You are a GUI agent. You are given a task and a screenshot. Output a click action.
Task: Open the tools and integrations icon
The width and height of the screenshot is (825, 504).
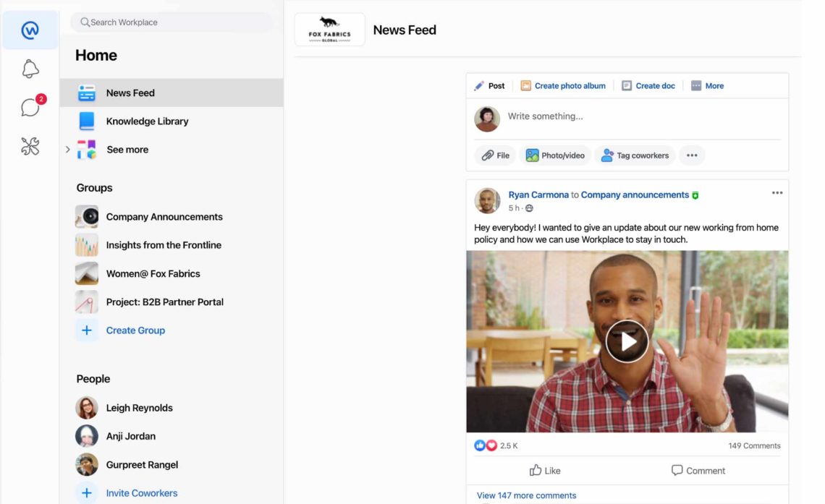pyautogui.click(x=30, y=146)
